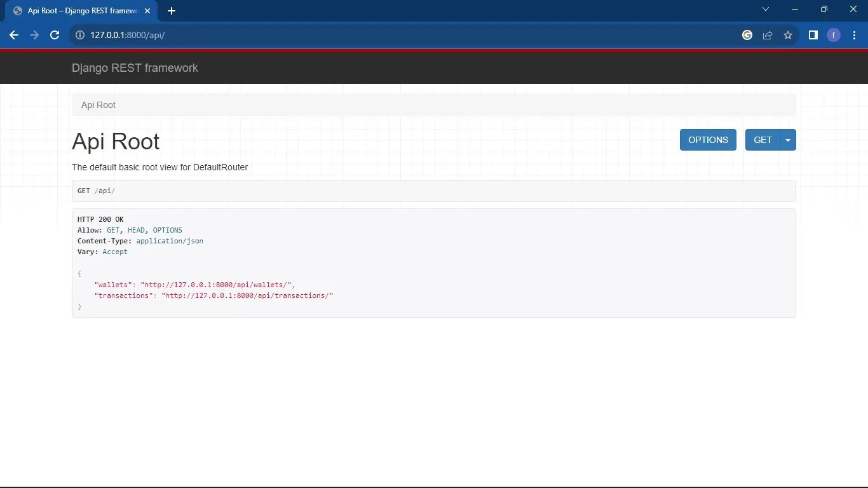Viewport: 868px width, 488px height.
Task: Click the browser address bar
Action: tap(254, 35)
